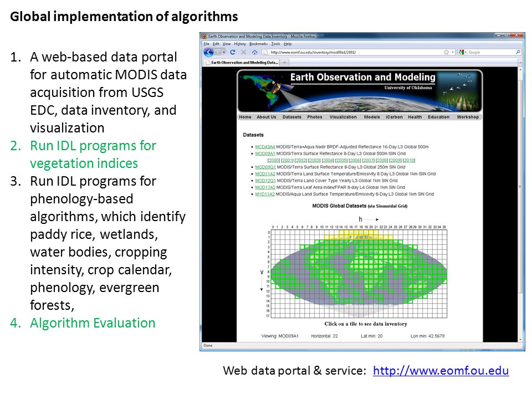Image resolution: width=532 pixels, height=399 pixels.
Task: Open the Edit menu
Action: point(216,44)
